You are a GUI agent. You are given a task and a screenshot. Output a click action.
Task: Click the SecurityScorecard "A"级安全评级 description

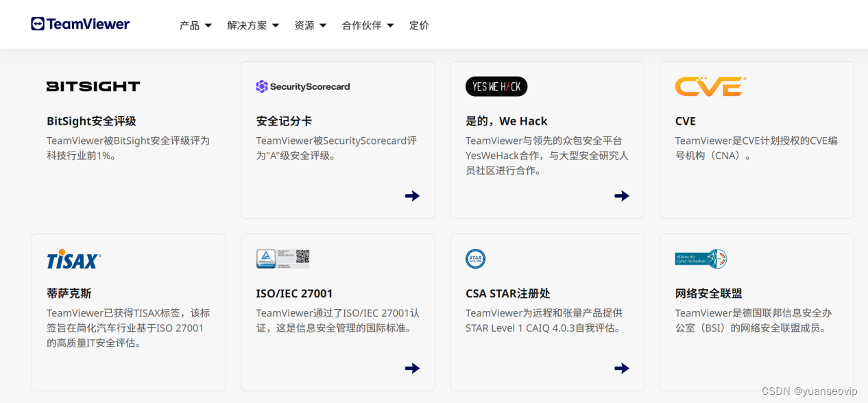(337, 148)
